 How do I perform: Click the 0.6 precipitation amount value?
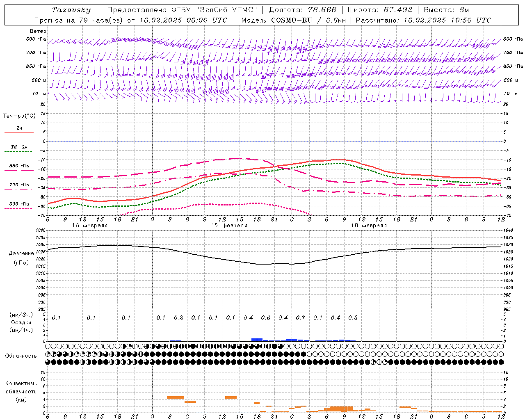click(x=266, y=317)
